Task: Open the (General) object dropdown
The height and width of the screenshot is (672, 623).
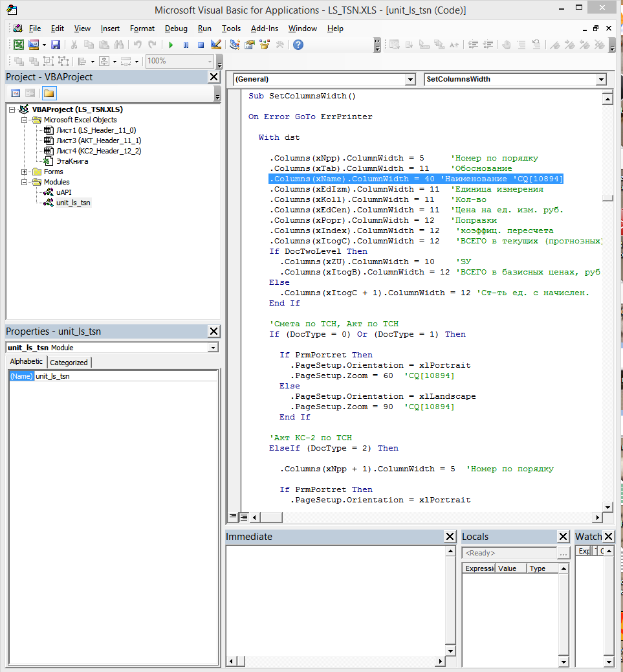Action: (x=410, y=79)
